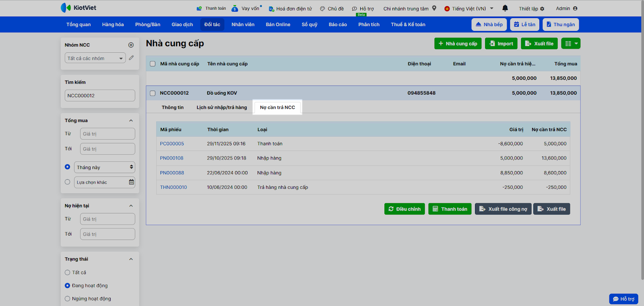
Task: Open the Tất cả các nhóm dropdown
Action: pyautogui.click(x=95, y=58)
